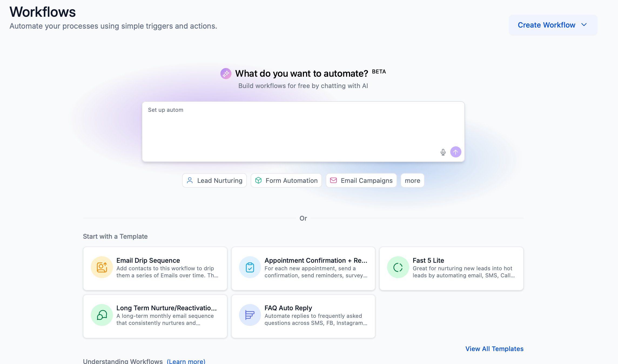Click the envelope icon in Email Campaigns chip
Image resolution: width=618 pixels, height=364 pixels.
click(334, 180)
